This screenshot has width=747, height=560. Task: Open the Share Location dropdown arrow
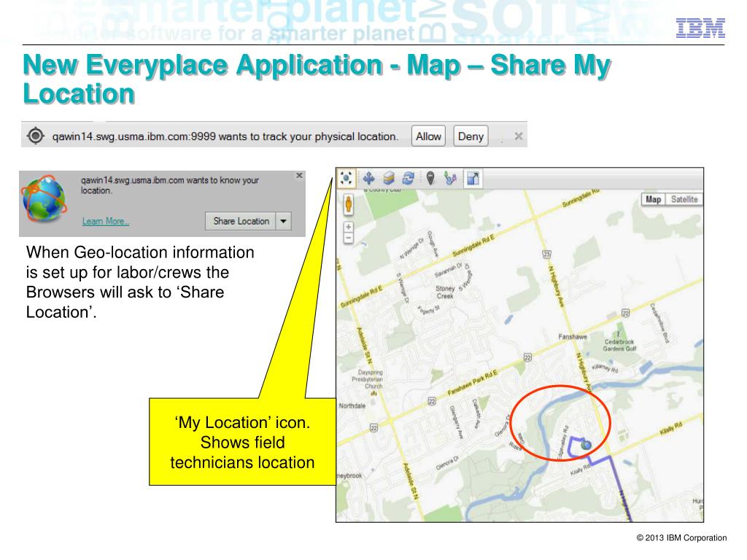coord(284,221)
